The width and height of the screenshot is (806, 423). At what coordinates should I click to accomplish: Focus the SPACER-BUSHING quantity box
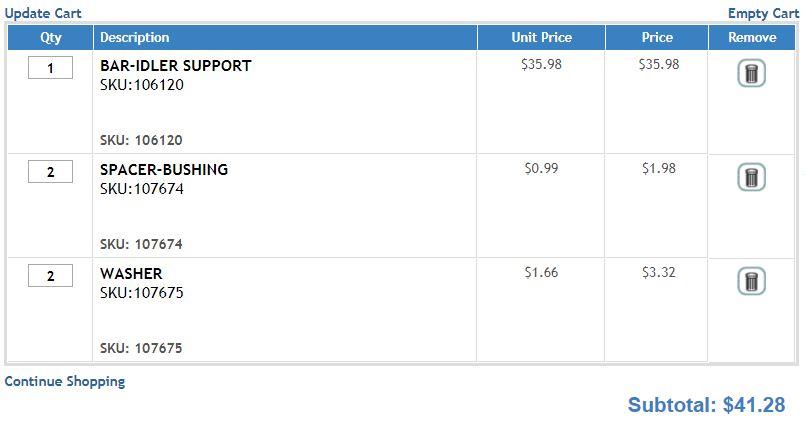(50, 172)
